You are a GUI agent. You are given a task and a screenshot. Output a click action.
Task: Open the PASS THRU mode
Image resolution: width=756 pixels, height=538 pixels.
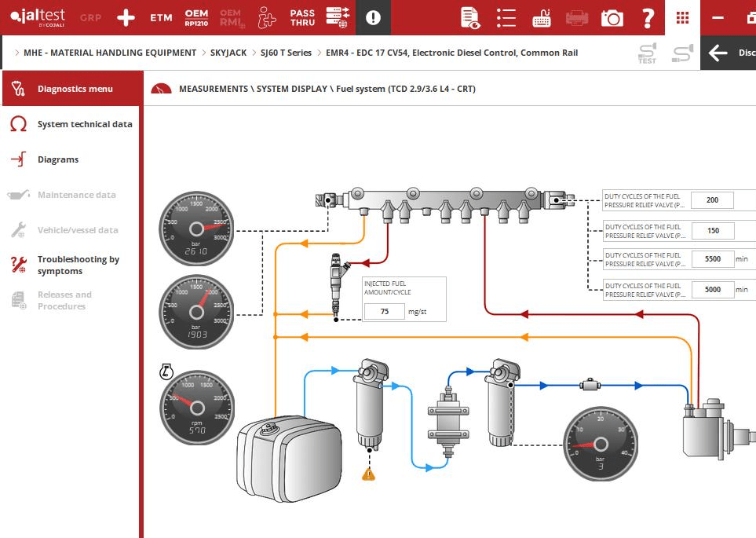coord(302,17)
